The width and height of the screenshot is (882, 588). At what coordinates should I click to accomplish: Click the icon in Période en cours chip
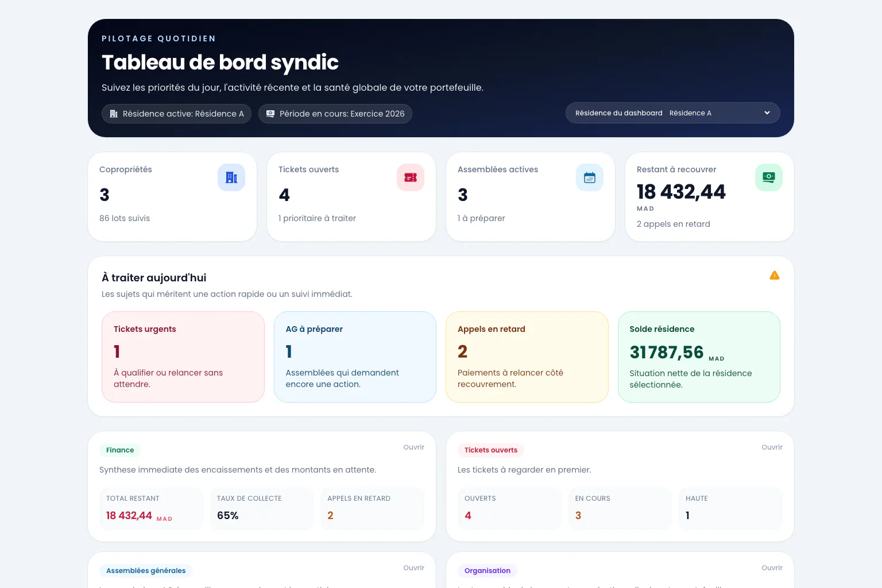click(270, 114)
